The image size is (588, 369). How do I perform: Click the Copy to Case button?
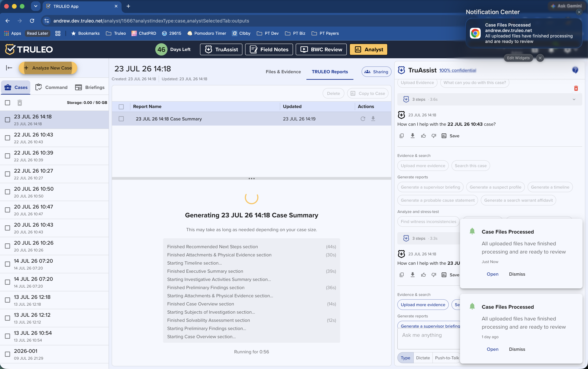pos(368,94)
